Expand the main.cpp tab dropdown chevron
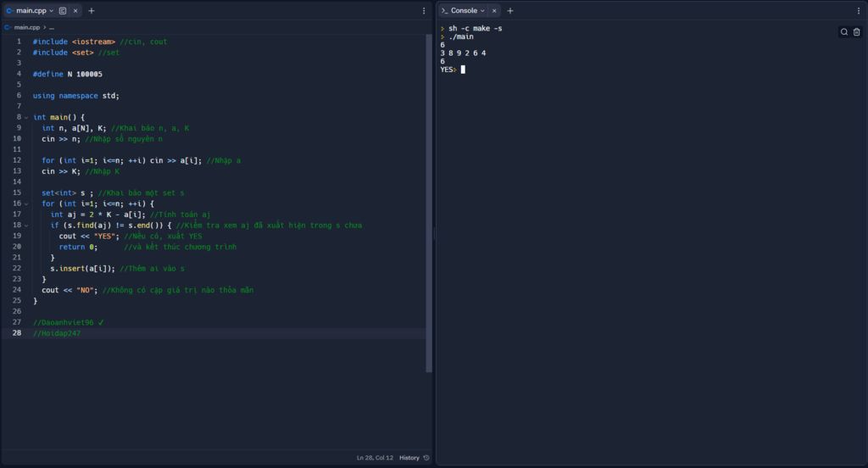This screenshot has height=468, width=868. click(x=52, y=11)
